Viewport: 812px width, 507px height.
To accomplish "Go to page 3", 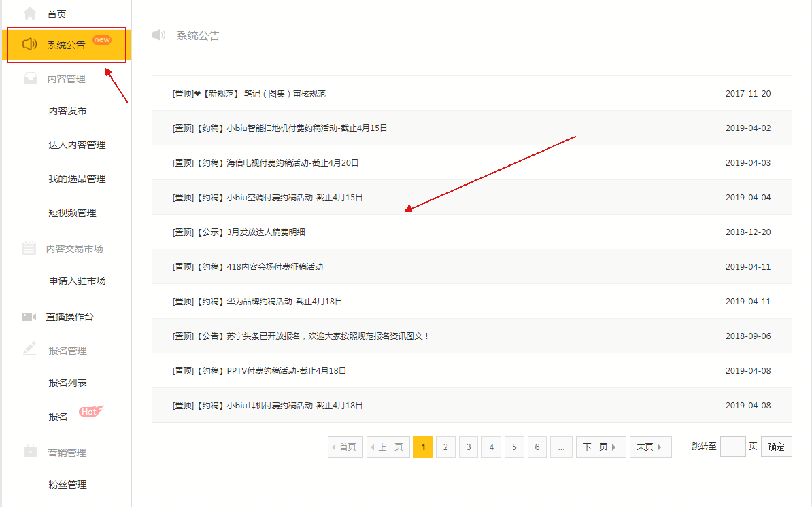I will [469, 447].
